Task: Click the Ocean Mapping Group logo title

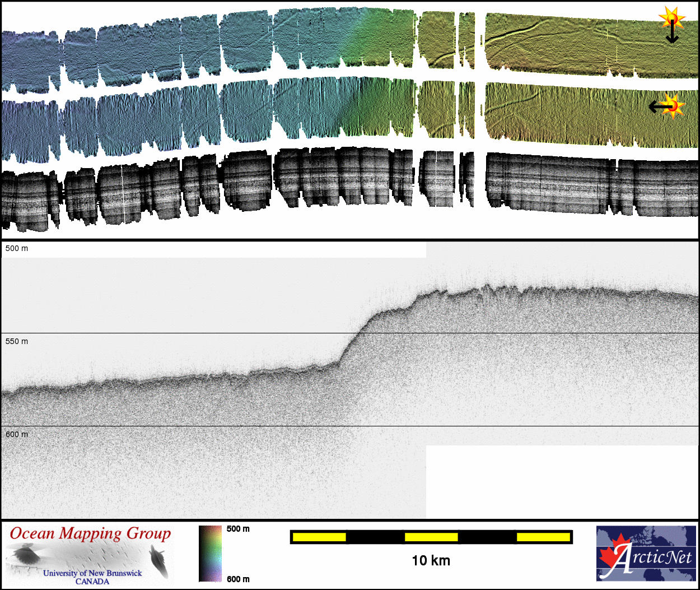Action: (90, 533)
